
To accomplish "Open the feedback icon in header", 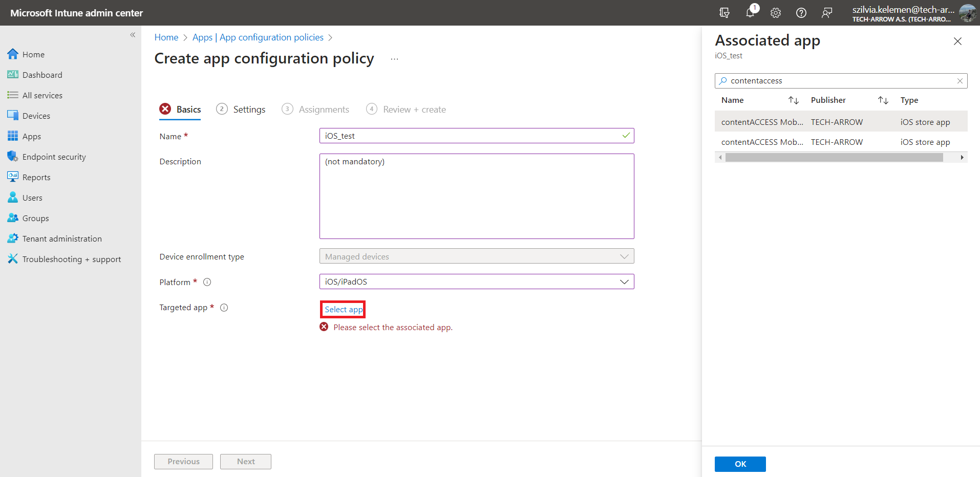I will pos(827,13).
